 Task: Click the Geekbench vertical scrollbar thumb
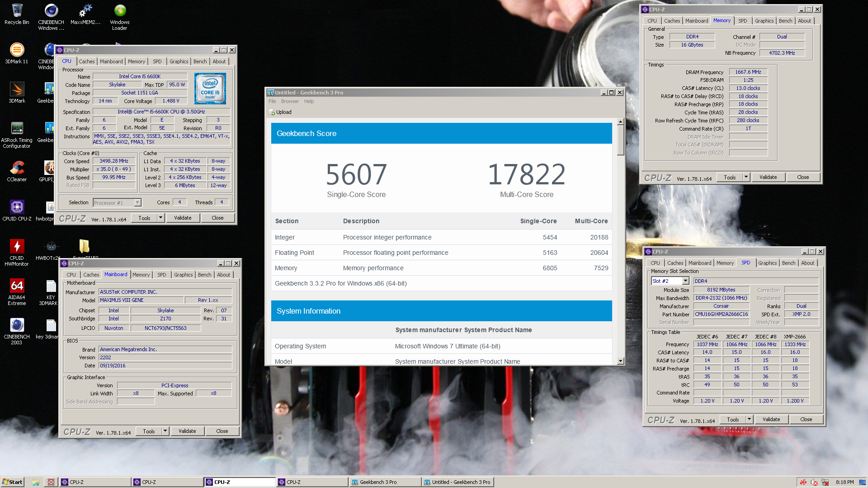click(620, 141)
